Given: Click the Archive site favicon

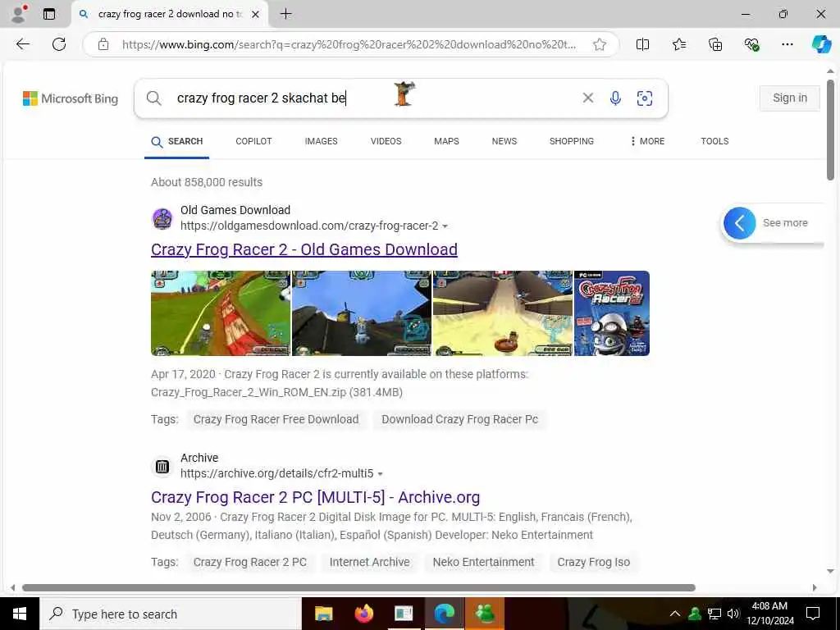Looking at the screenshot, I should (x=162, y=467).
